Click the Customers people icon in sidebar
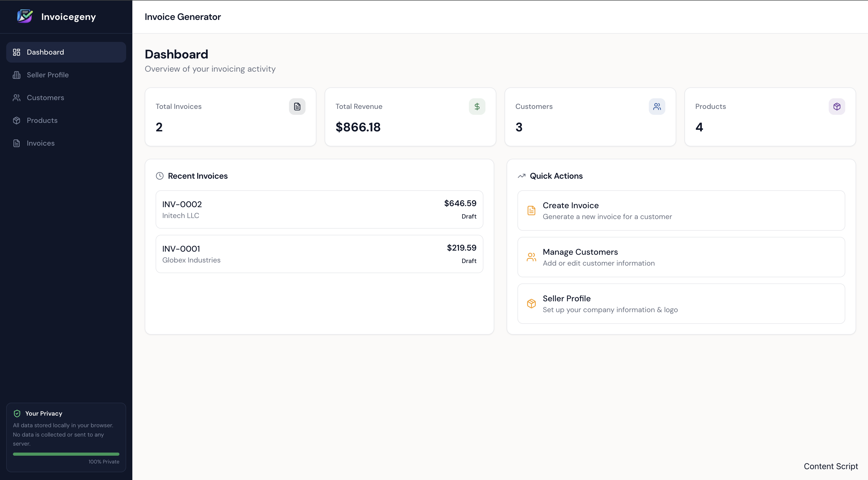868x480 pixels. tap(17, 97)
